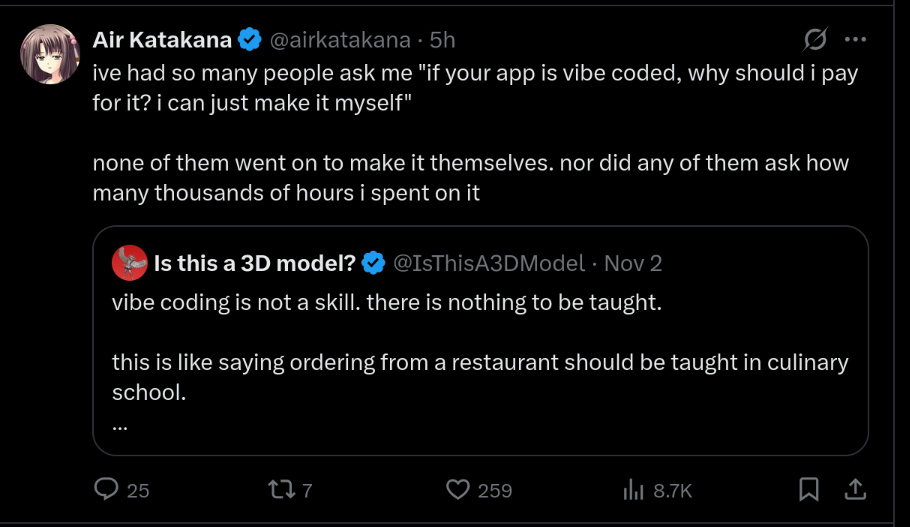Image resolution: width=910 pixels, height=527 pixels.
Task: Like the tweet with heart icon
Action: tap(458, 489)
